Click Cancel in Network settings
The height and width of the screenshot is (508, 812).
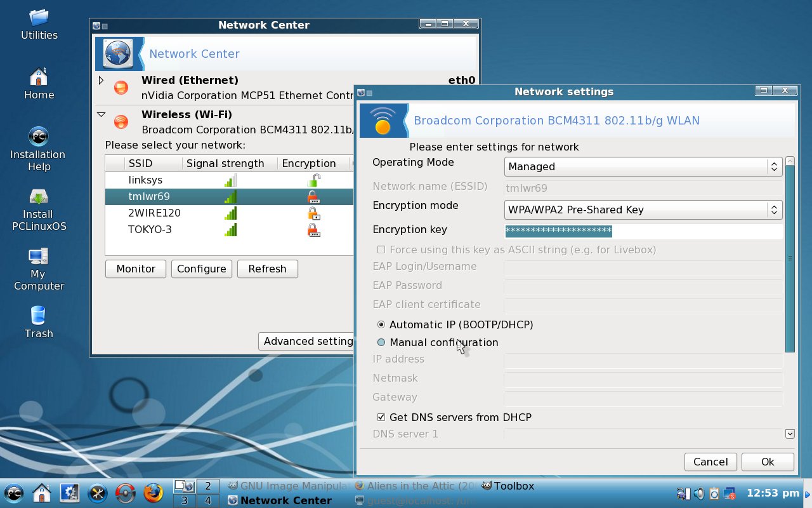click(710, 462)
